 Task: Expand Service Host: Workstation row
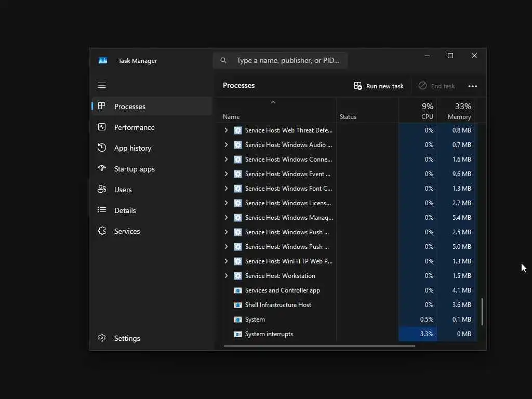click(x=227, y=276)
